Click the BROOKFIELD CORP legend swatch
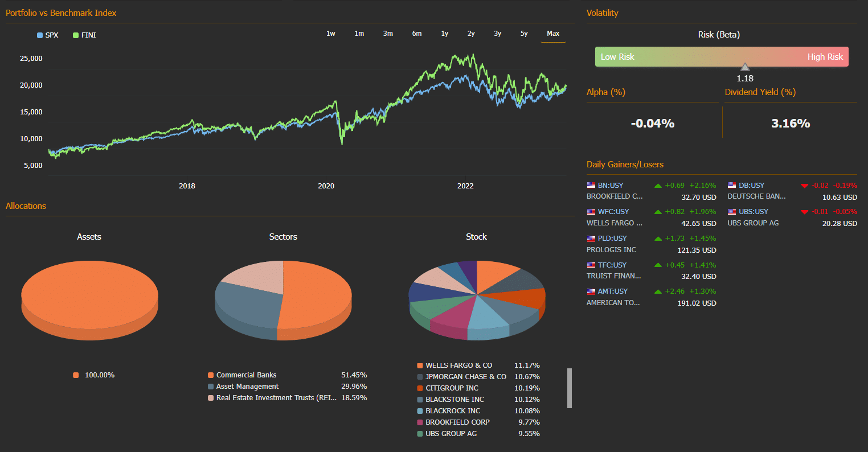This screenshot has width=868, height=452. point(420,422)
